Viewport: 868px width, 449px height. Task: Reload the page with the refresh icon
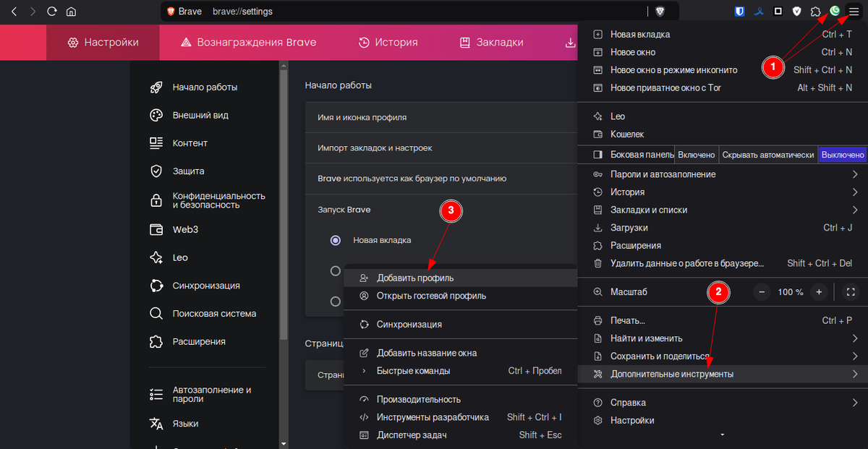(x=51, y=12)
